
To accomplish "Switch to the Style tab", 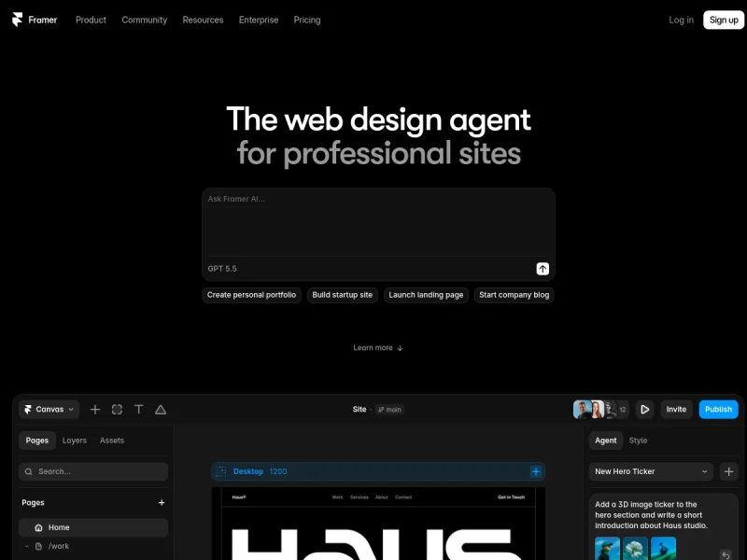I will click(638, 441).
